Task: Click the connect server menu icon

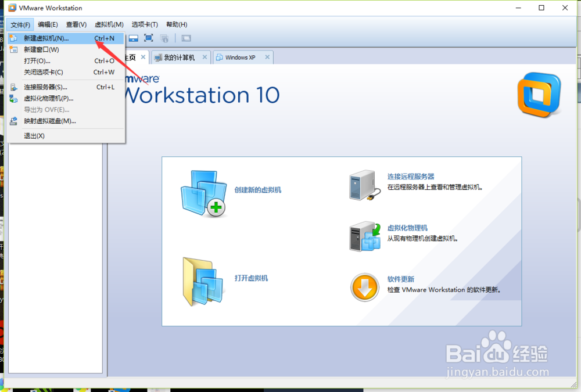Action: pos(14,87)
